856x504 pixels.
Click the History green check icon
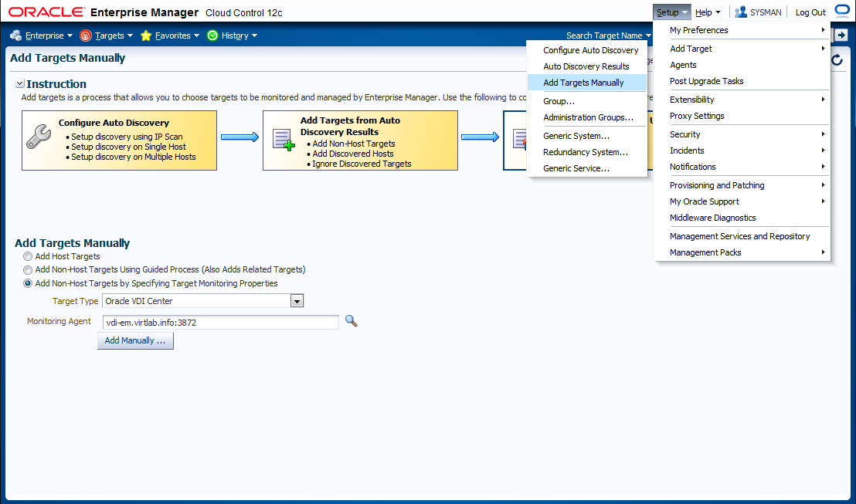pos(212,36)
